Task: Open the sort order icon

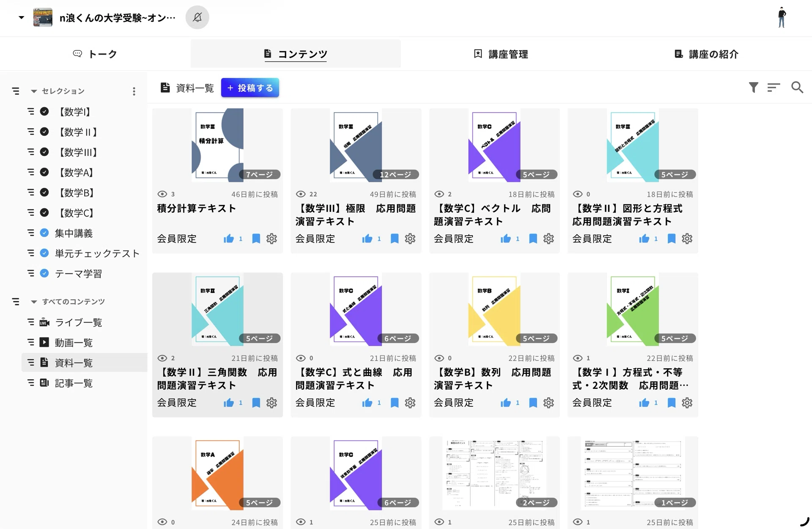Action: click(774, 87)
